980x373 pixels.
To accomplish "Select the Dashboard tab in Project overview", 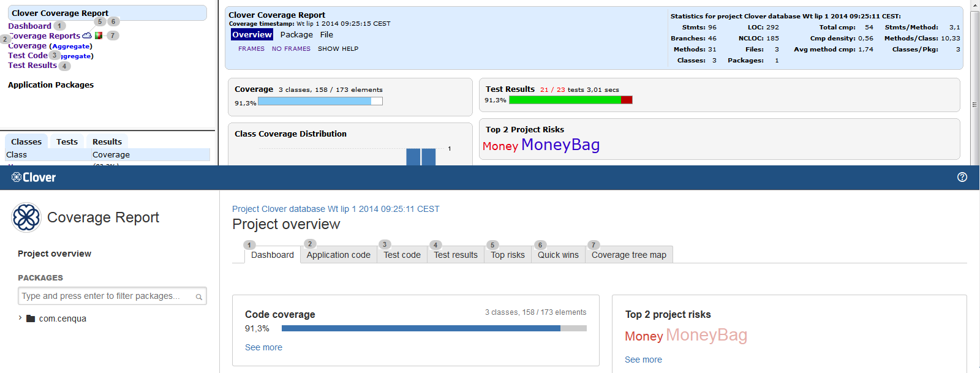I will 273,255.
